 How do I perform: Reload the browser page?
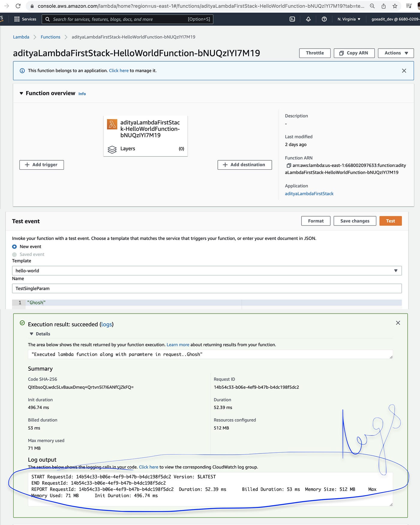[x=18, y=6]
